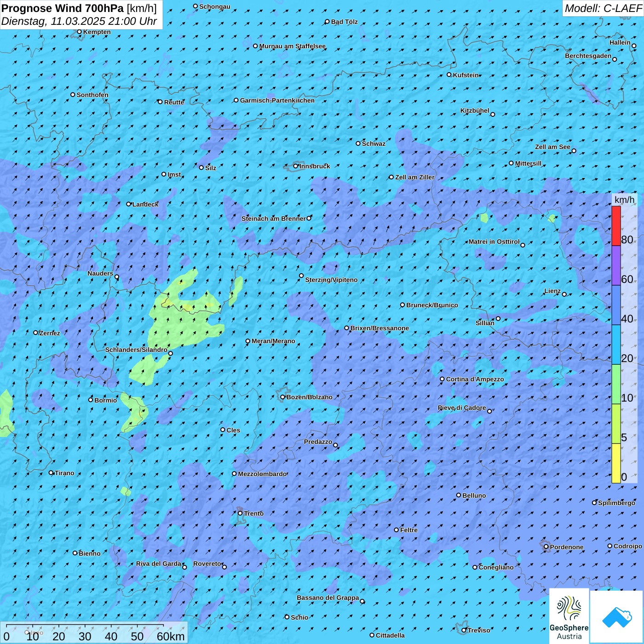Image resolution: width=644 pixels, height=644 pixels.
Task: Click the blue cloud logo icon
Action: [616, 617]
